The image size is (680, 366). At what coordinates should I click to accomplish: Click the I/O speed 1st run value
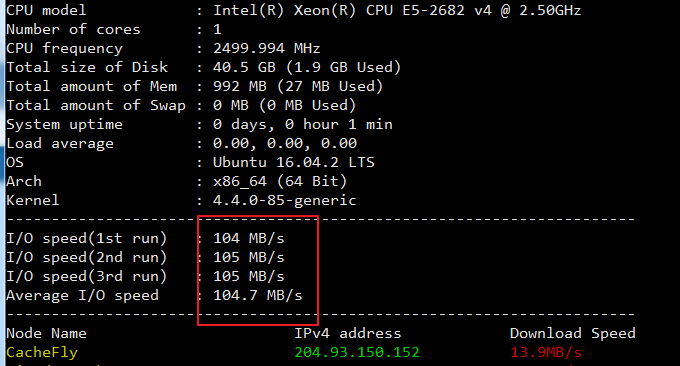tap(248, 239)
